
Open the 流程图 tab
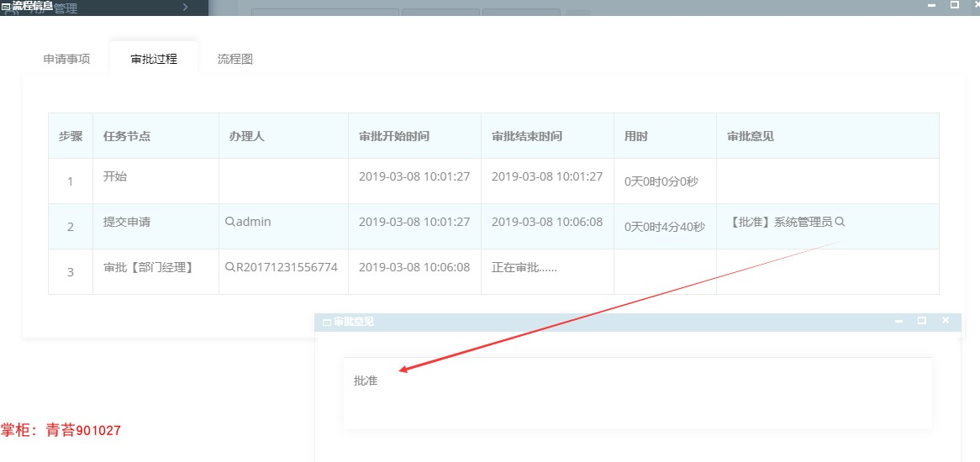click(x=235, y=60)
